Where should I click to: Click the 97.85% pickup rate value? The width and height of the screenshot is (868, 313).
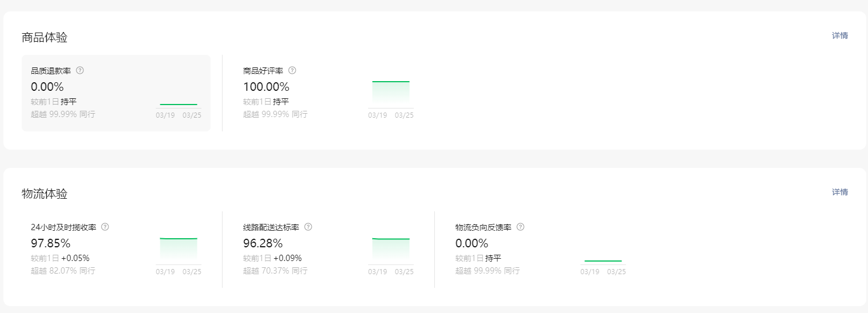(x=50, y=243)
